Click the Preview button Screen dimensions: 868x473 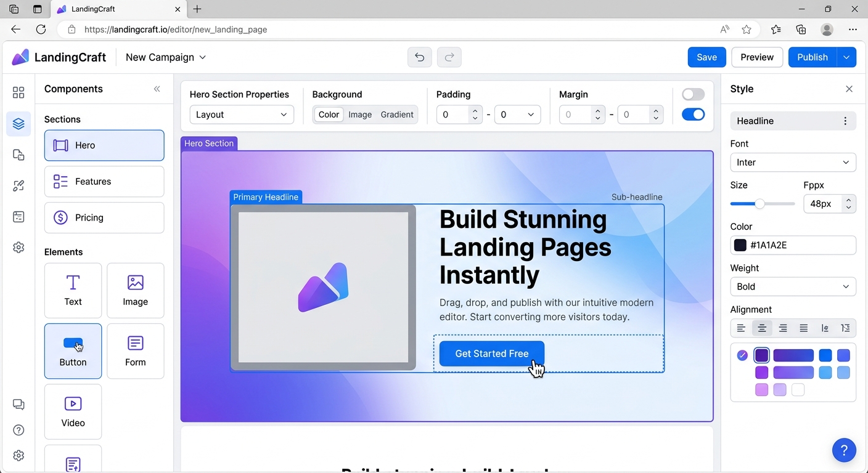tap(757, 57)
